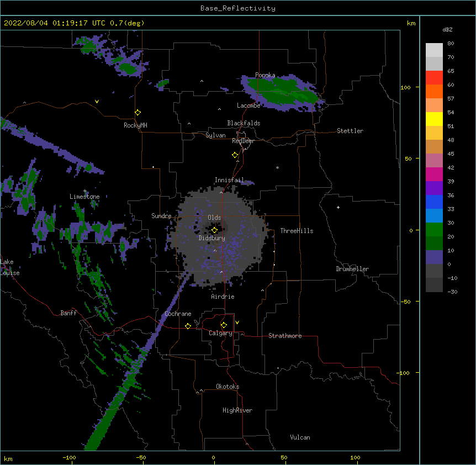The width and height of the screenshot is (476, 465).
Task: Click the Ponoka city label
Action: click(x=265, y=75)
